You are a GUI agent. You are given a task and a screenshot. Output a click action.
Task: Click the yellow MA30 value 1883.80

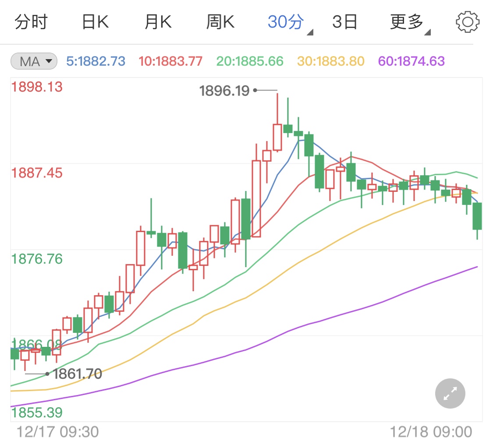click(x=330, y=62)
